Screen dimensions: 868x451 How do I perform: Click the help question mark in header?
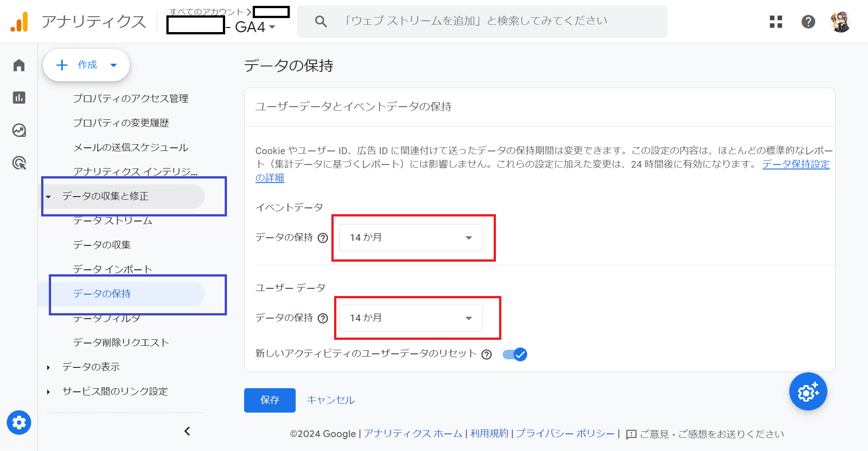808,22
